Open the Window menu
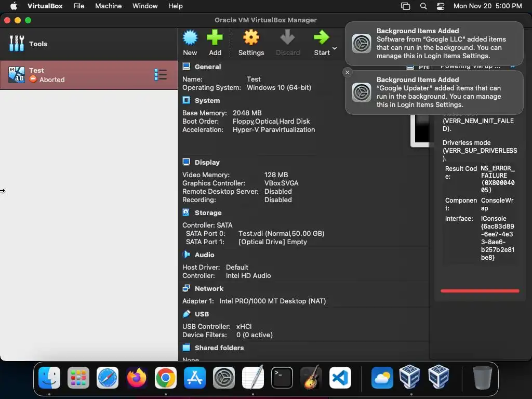The image size is (532, 399). (145, 6)
